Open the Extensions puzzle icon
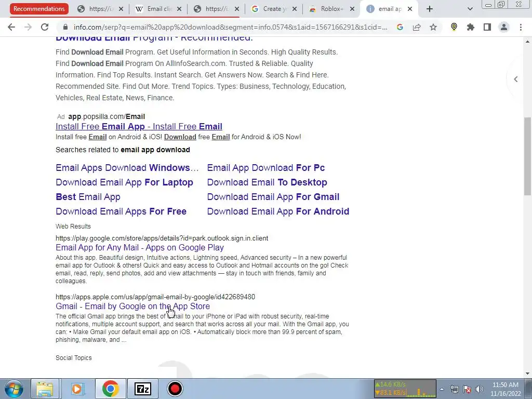This screenshot has height=399, width=532. tap(470, 27)
